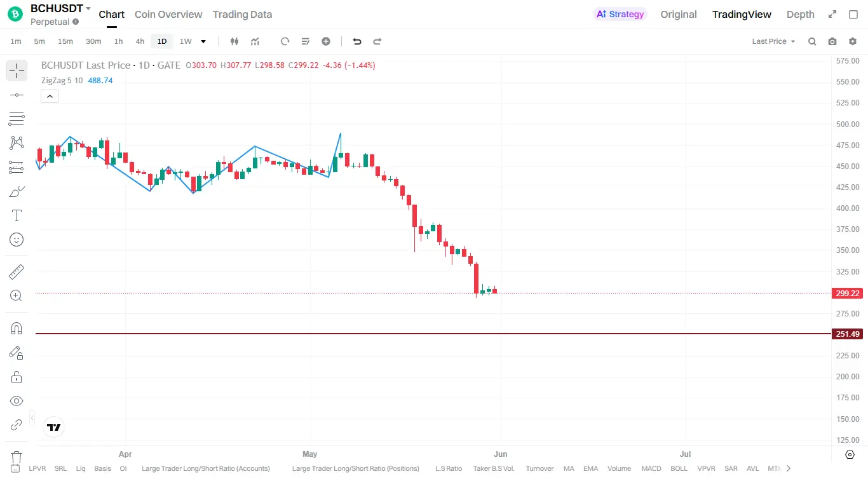The image size is (868, 488).
Task: Click the Perpetual info icon
Action: pos(76,22)
